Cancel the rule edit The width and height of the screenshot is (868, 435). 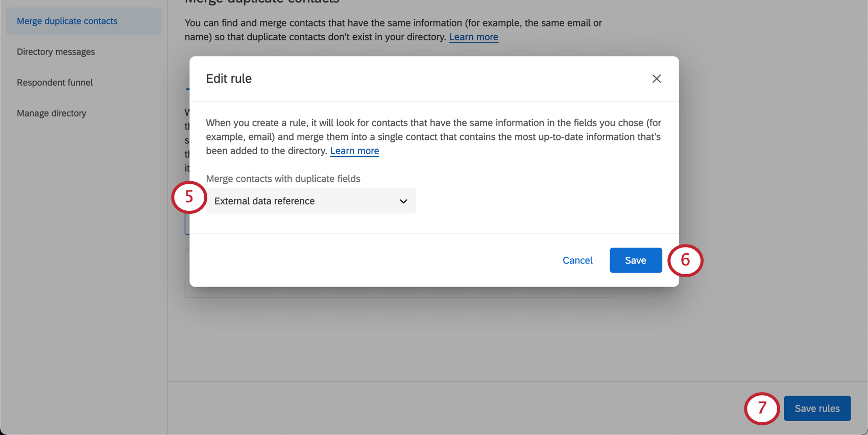coord(577,260)
